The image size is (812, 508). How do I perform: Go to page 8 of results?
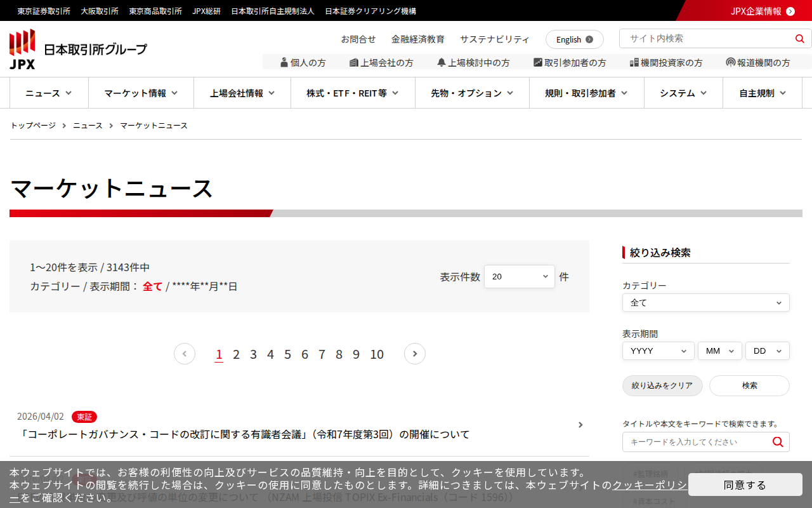[339, 354]
